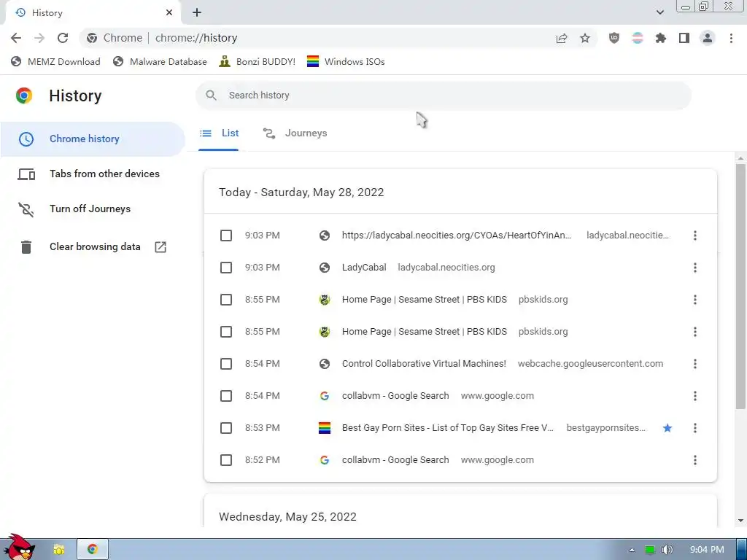
Task: Open actions menu for the LadyCabal entry
Action: pyautogui.click(x=695, y=268)
